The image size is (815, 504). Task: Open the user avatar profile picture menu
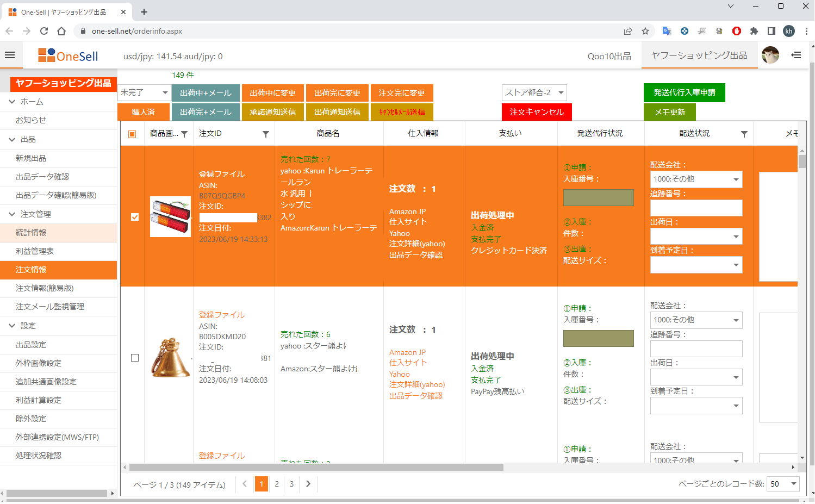770,55
